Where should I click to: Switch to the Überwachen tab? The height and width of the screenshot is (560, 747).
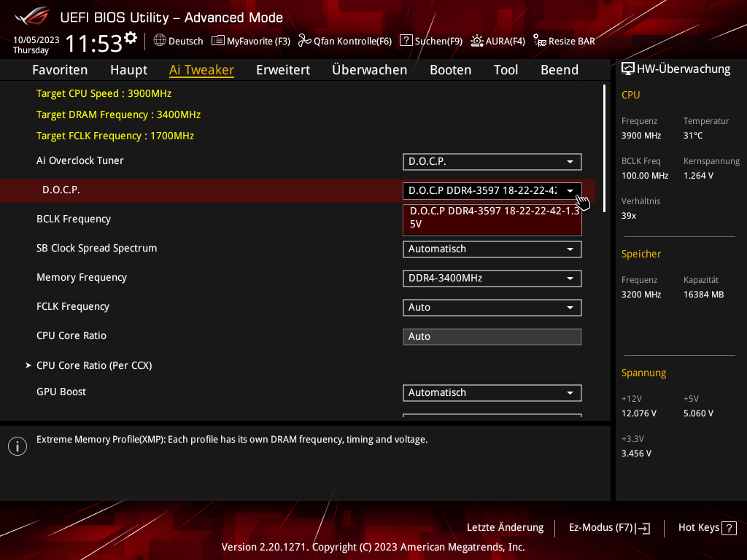(x=370, y=70)
